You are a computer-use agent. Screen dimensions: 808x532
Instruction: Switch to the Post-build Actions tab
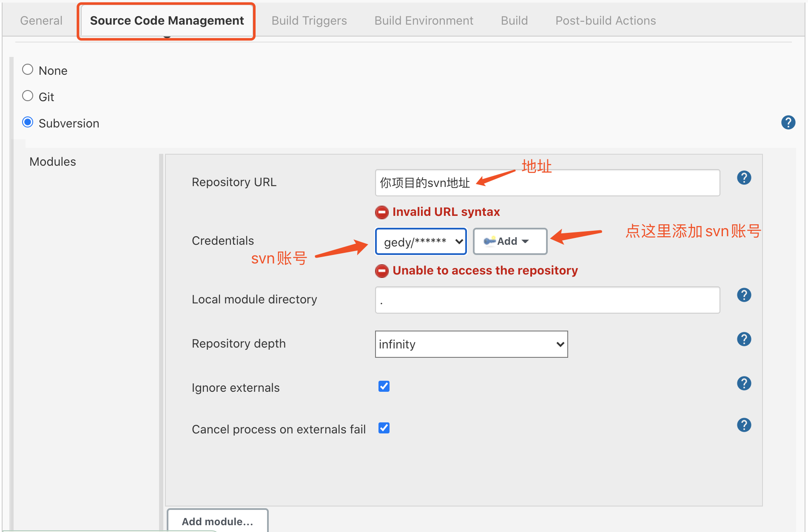(606, 20)
